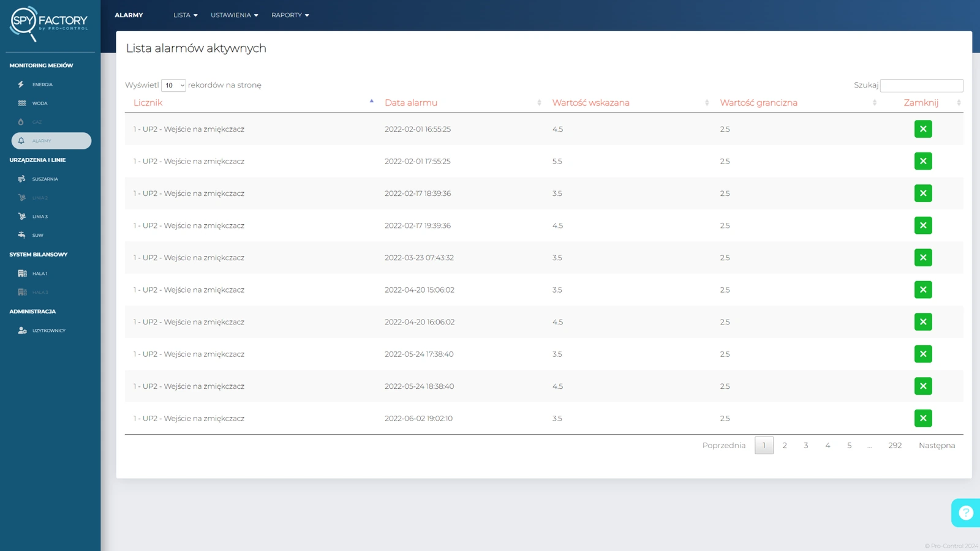Select the Alarmy top navigation item
The image size is (980, 551).
[129, 15]
